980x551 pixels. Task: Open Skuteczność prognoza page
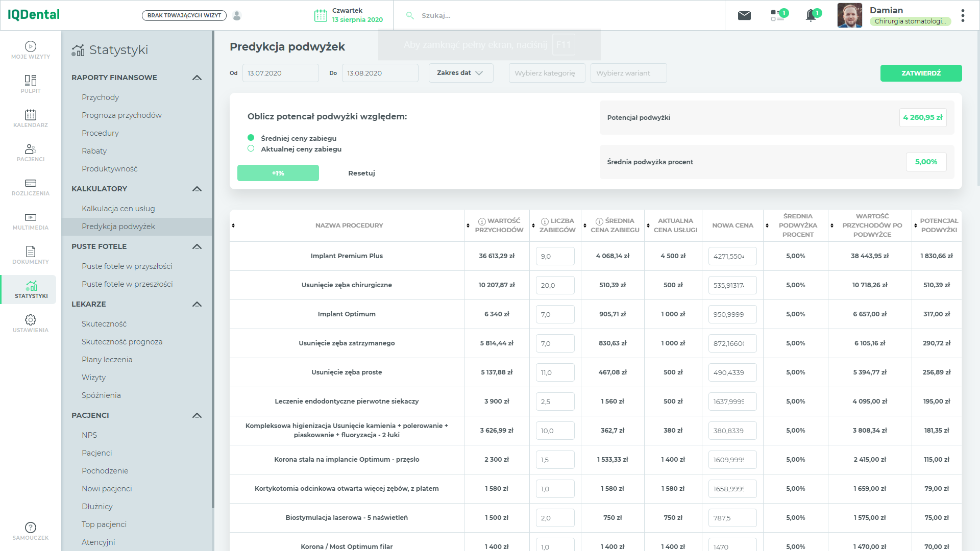tap(122, 342)
